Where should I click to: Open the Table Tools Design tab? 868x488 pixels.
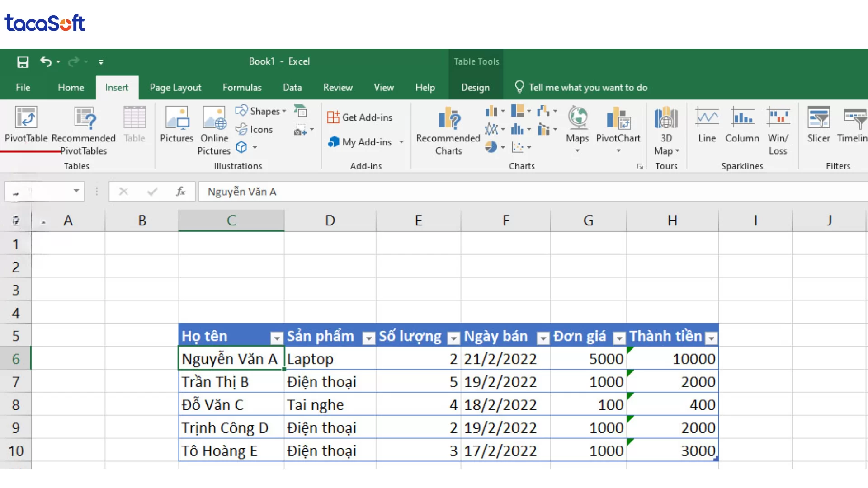click(475, 87)
